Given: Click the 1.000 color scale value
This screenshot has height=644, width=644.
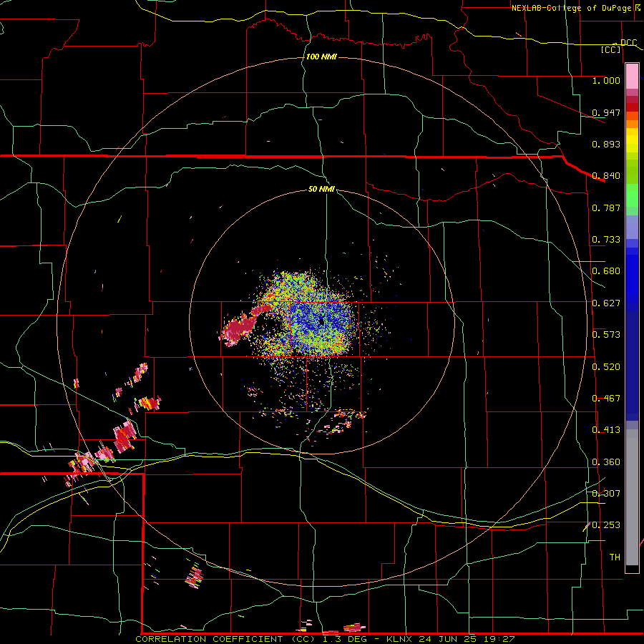Looking at the screenshot, I should click(x=606, y=80).
